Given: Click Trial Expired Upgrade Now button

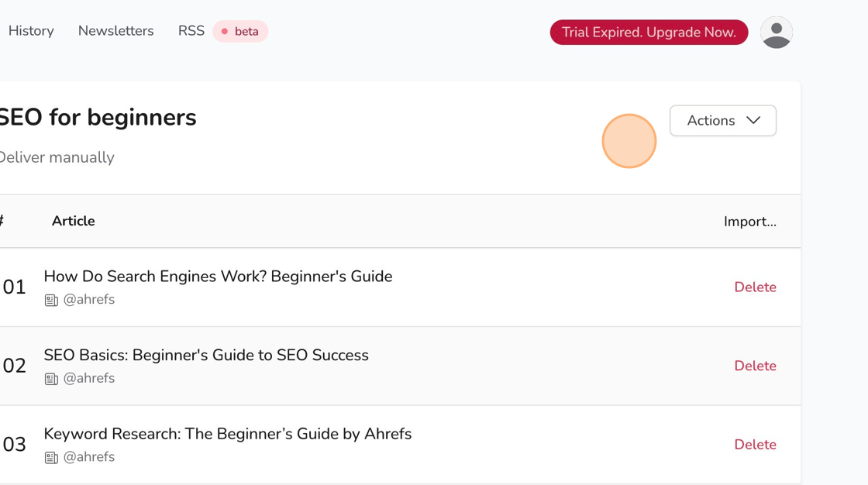Looking at the screenshot, I should click(649, 32).
